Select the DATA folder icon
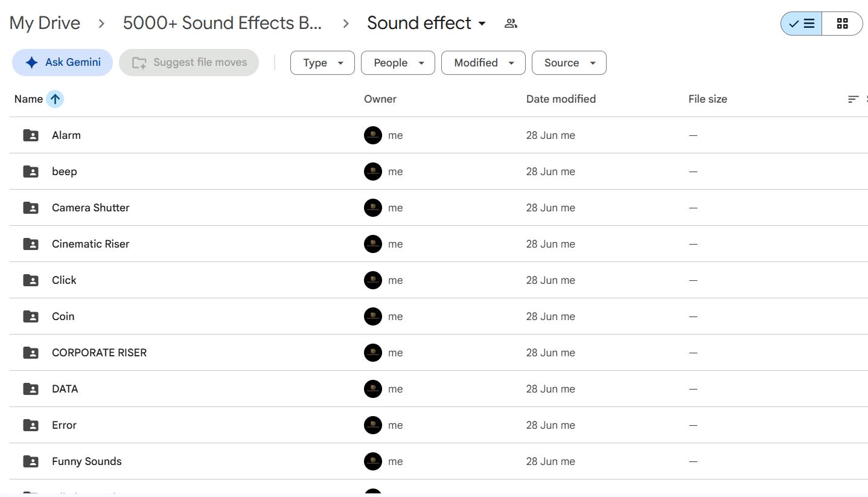The width and height of the screenshot is (868, 497). point(31,389)
